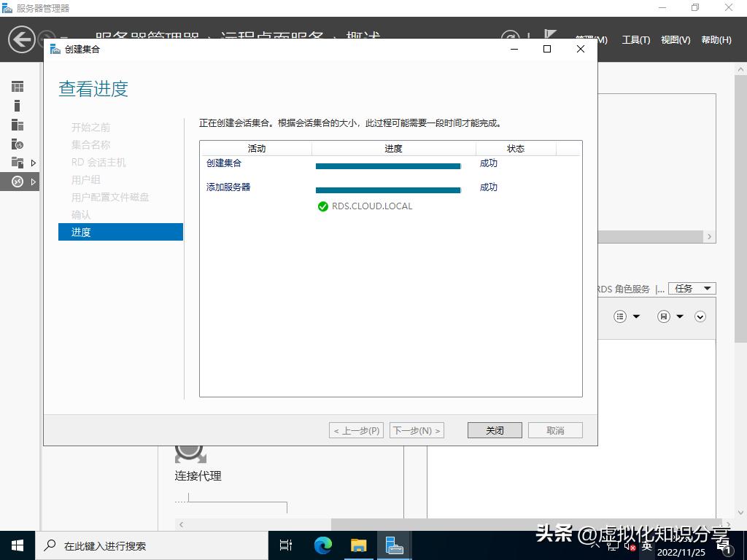Click the 取消 cancel button
747x560 pixels.
[555, 429]
